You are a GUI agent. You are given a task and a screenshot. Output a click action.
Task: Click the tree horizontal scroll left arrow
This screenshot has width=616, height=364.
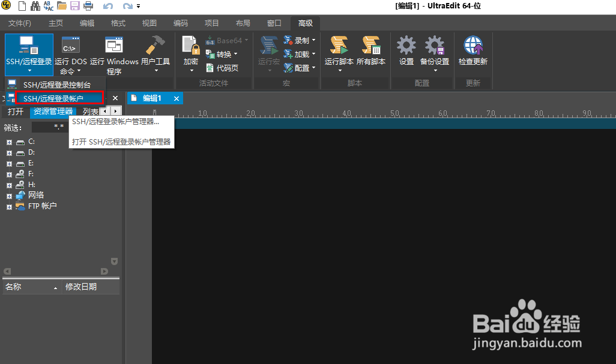[7, 272]
